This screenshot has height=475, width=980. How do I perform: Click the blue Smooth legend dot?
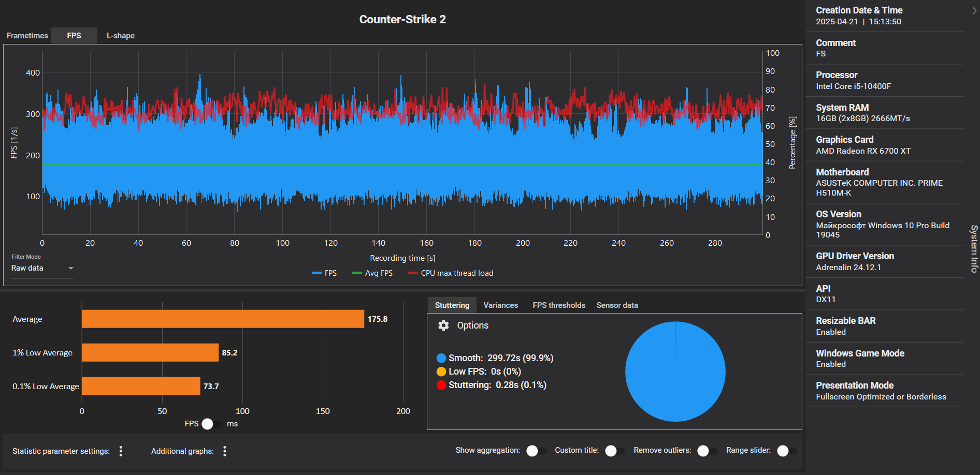pyautogui.click(x=441, y=358)
